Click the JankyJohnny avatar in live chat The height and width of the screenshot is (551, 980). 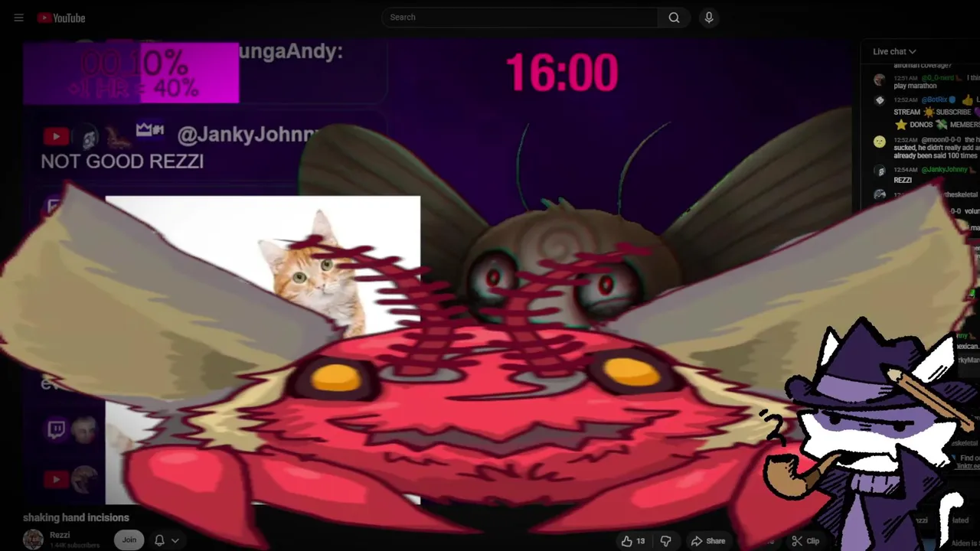coord(880,171)
